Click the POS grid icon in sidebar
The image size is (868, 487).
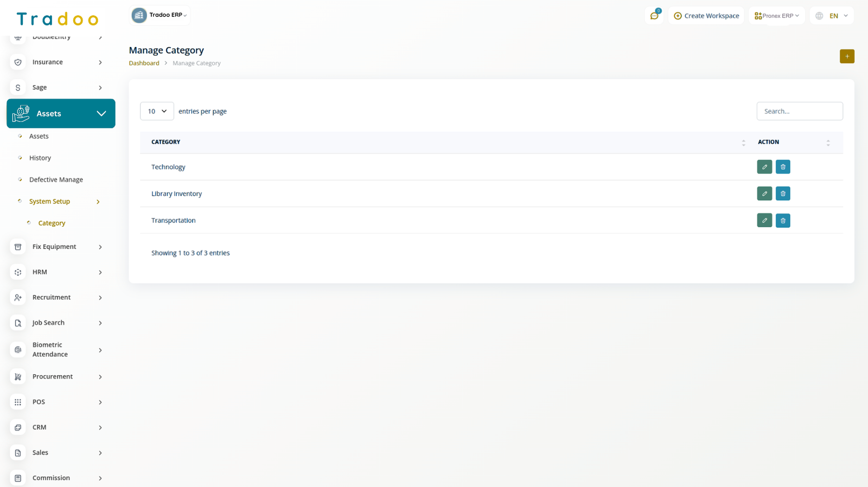pyautogui.click(x=18, y=402)
